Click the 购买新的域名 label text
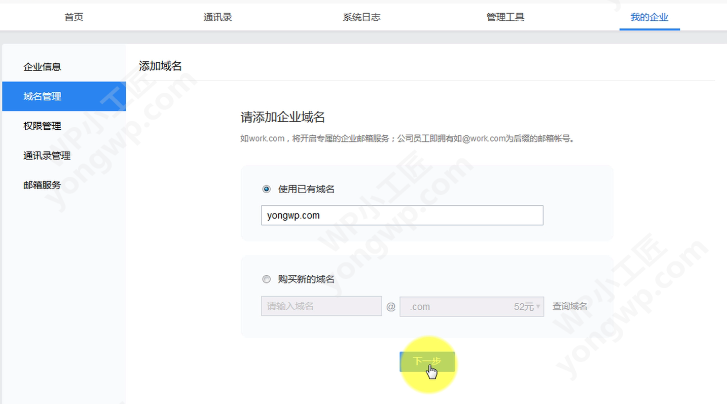This screenshot has height=404, width=727. click(306, 279)
